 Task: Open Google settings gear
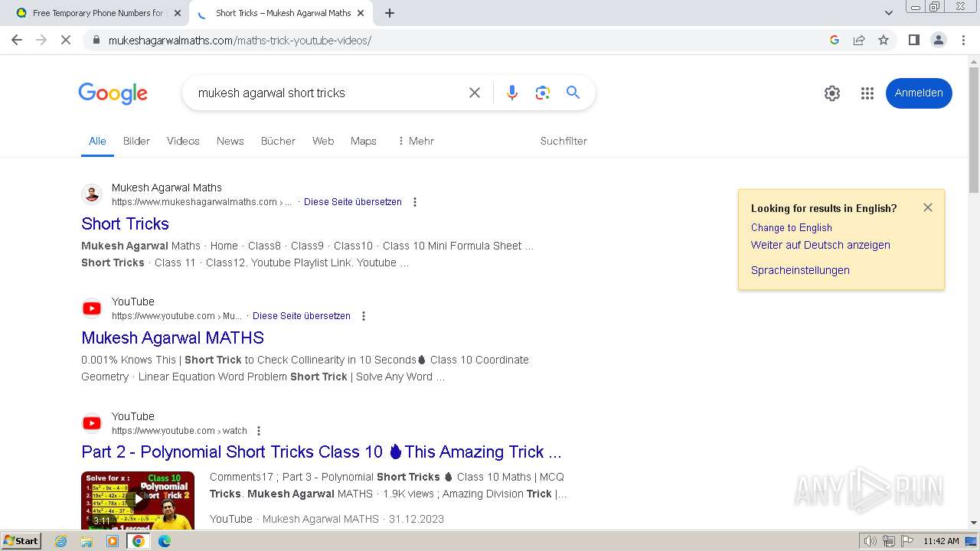(x=832, y=93)
